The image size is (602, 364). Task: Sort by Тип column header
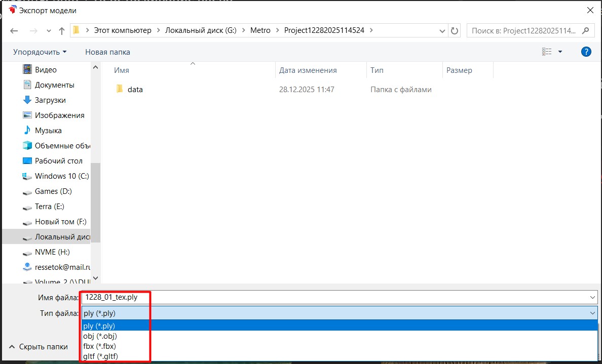(x=377, y=70)
